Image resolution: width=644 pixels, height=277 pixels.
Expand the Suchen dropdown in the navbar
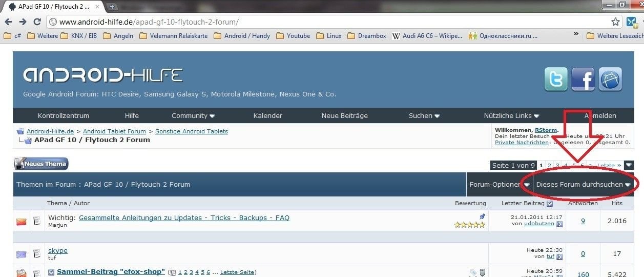pos(424,115)
